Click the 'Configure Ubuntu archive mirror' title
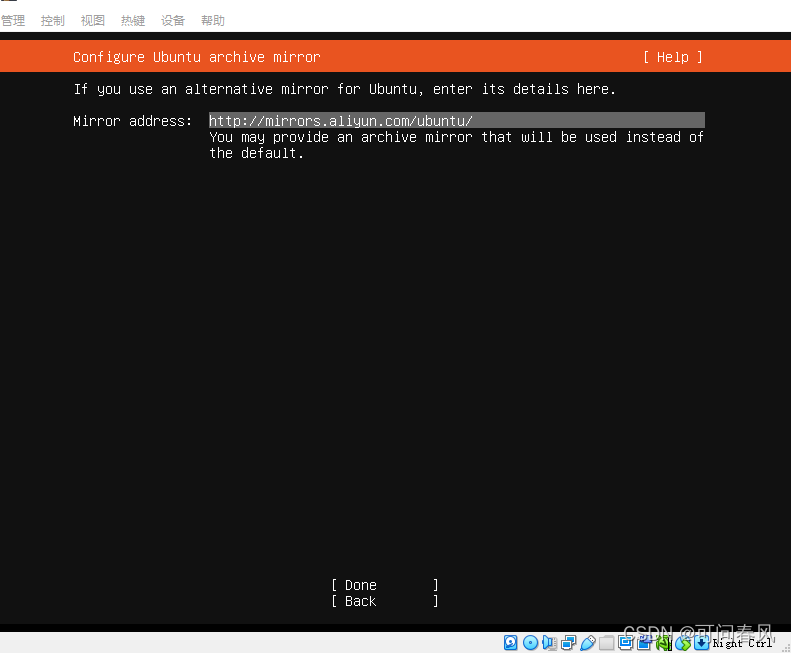Viewport: 791px width, 653px height. pyautogui.click(x=197, y=57)
